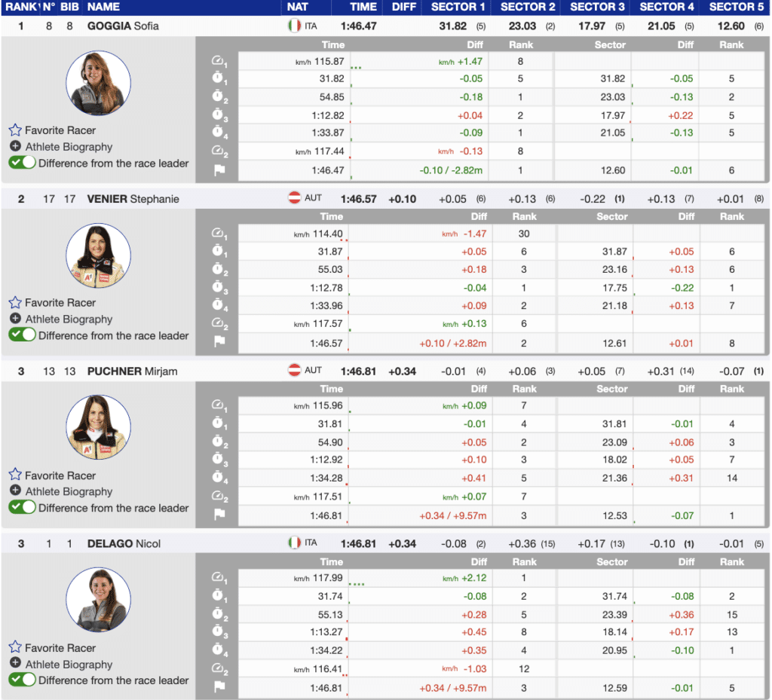Disable Delago's difference from race leader switch
Viewport: 772px width, 700px height.
tap(22, 680)
